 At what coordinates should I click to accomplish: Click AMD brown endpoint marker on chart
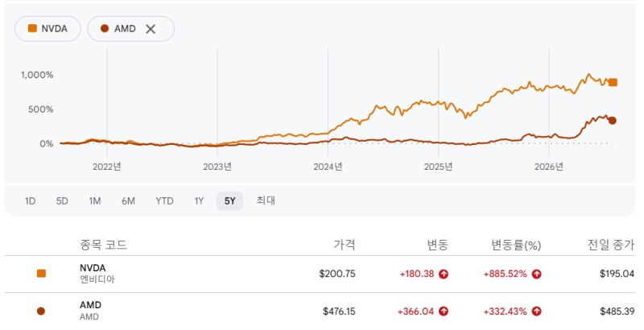pos(613,120)
